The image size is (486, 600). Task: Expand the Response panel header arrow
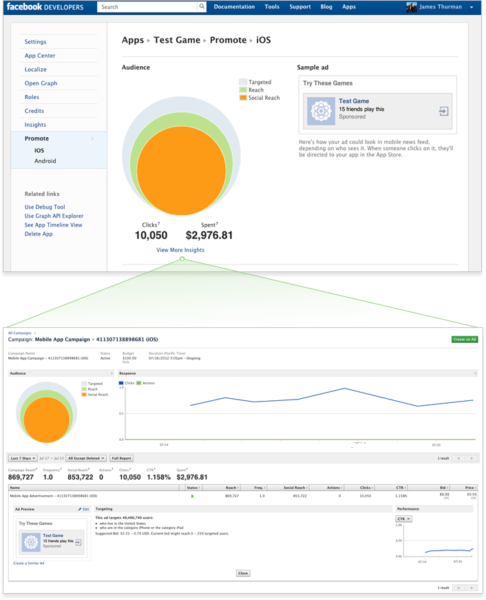click(x=475, y=373)
